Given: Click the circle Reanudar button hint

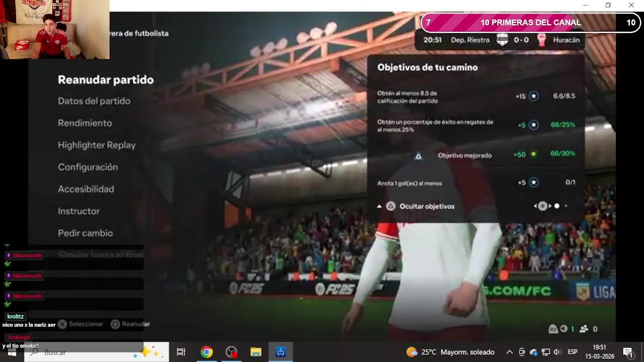Looking at the screenshot, I should [130, 324].
